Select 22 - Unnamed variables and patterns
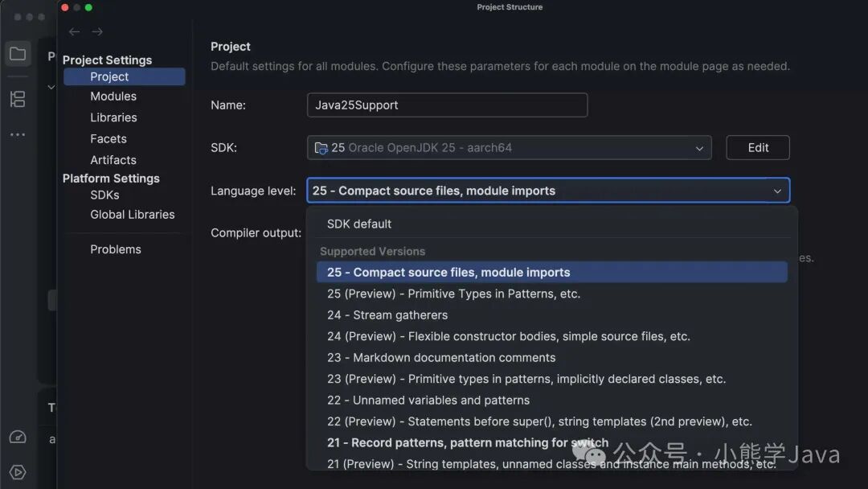868x489 pixels. pos(428,401)
